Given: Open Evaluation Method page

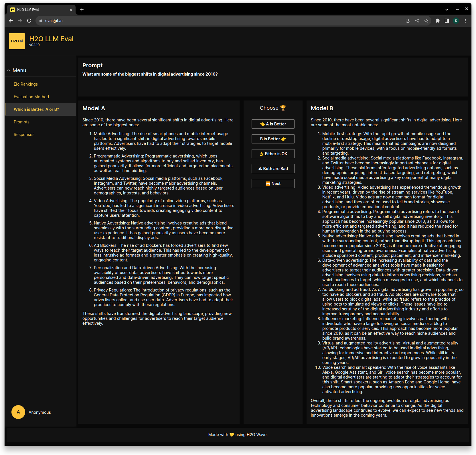Looking at the screenshot, I should [31, 97].
